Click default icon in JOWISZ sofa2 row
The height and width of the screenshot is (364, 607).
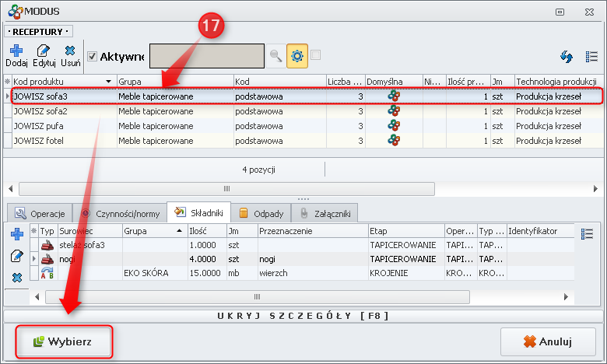click(394, 110)
